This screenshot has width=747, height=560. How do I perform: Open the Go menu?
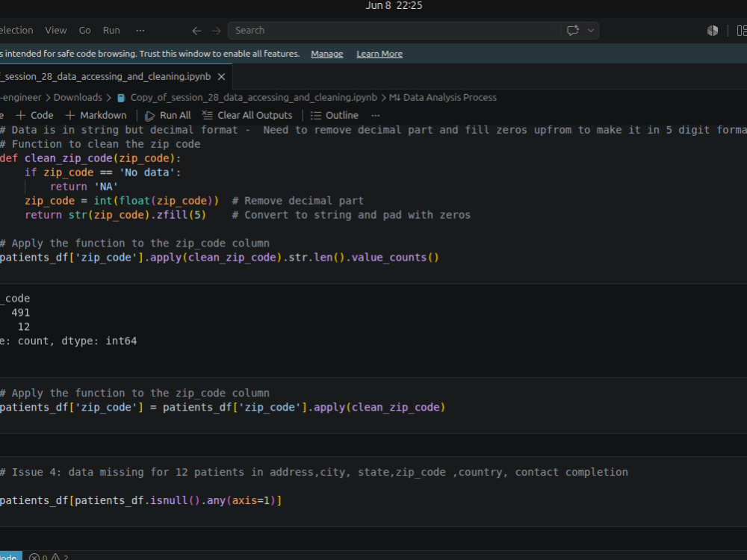point(85,31)
